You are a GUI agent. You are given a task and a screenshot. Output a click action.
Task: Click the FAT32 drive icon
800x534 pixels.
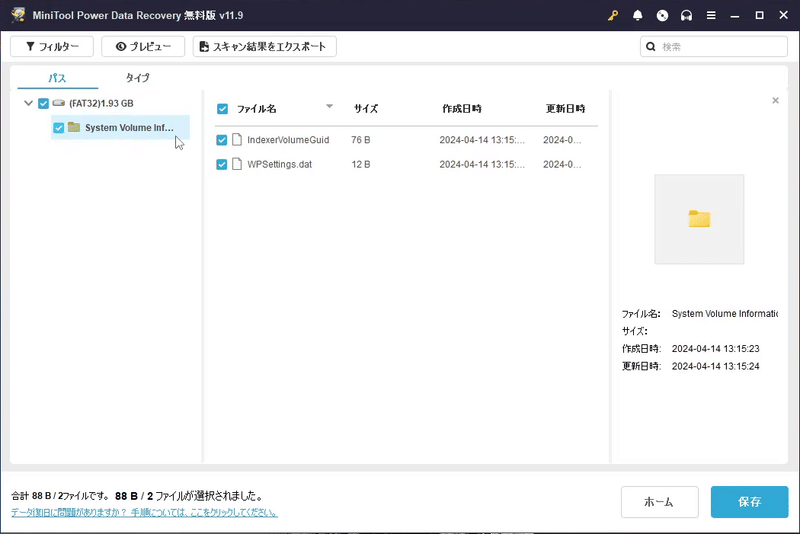(x=59, y=103)
